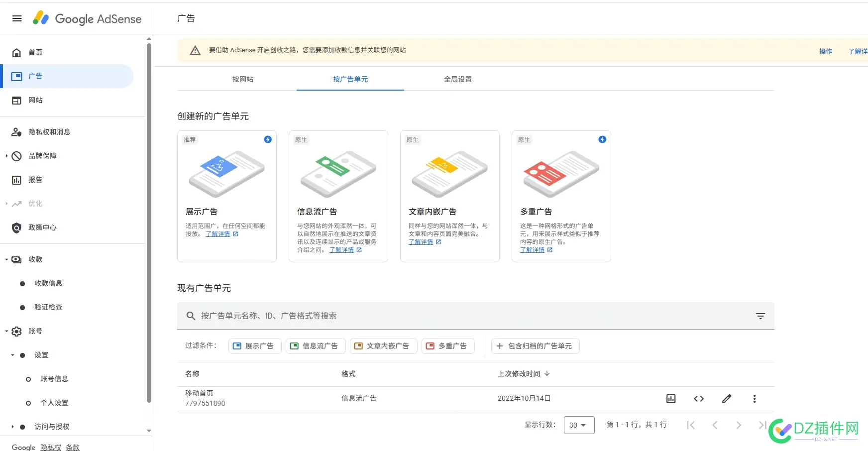Create a new 多重广告 ad unit card
Viewport: 868px width, 451px height.
click(561, 196)
